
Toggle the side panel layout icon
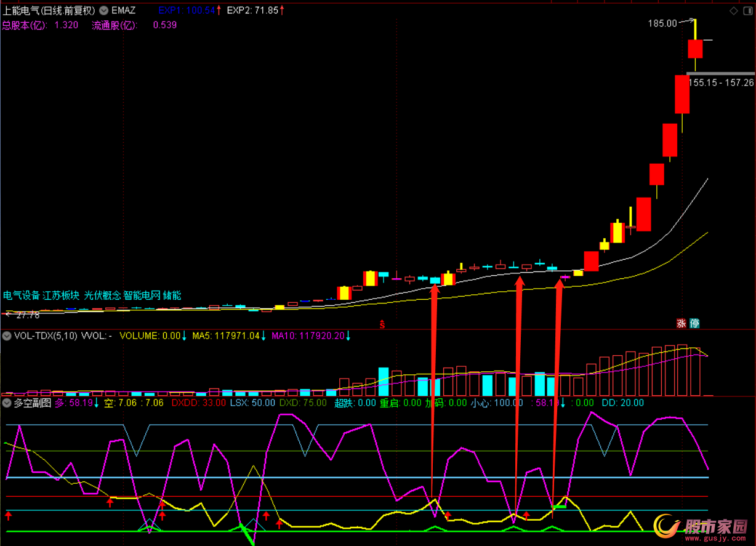tap(747, 10)
